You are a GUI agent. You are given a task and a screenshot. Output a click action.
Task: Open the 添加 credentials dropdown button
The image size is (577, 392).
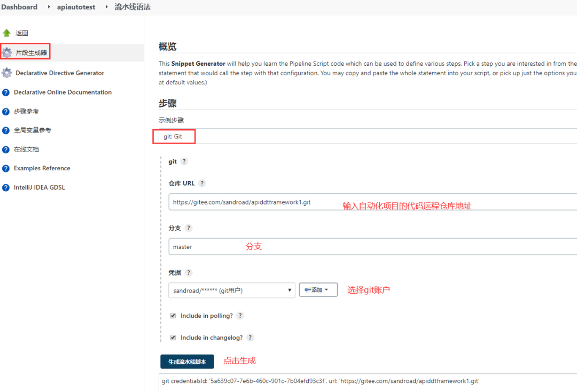tap(318, 290)
